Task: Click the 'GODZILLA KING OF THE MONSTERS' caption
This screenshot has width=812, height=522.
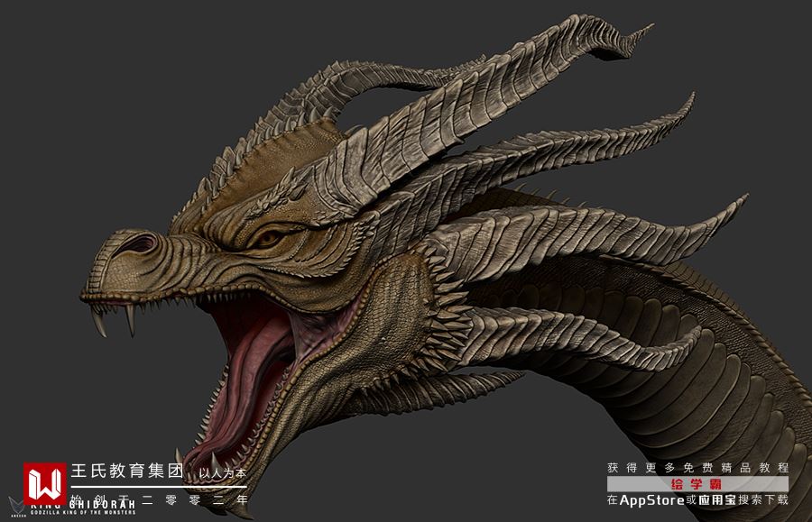Action: pyautogui.click(x=83, y=513)
